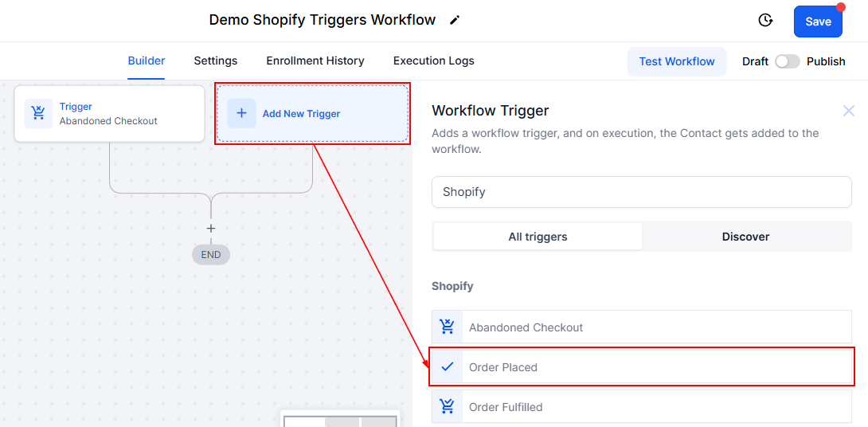868x427 pixels.
Task: Go to the Execution Logs tab
Action: [433, 61]
